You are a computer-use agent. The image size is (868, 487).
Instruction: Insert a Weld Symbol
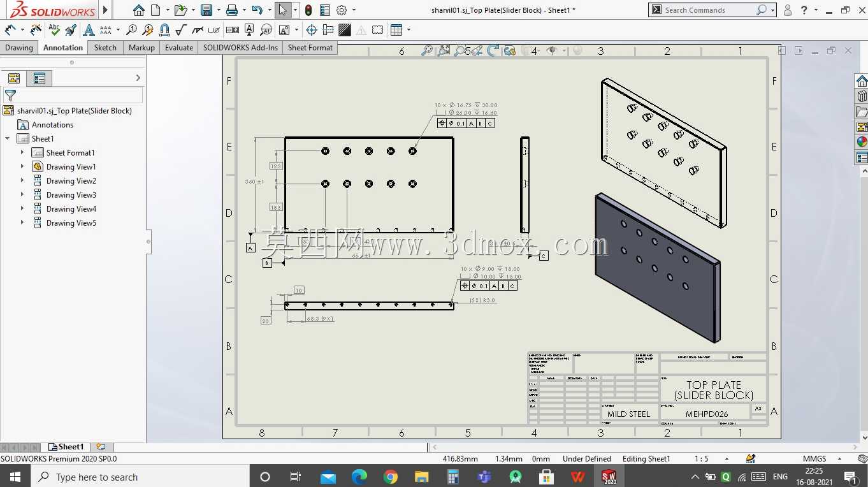(198, 30)
